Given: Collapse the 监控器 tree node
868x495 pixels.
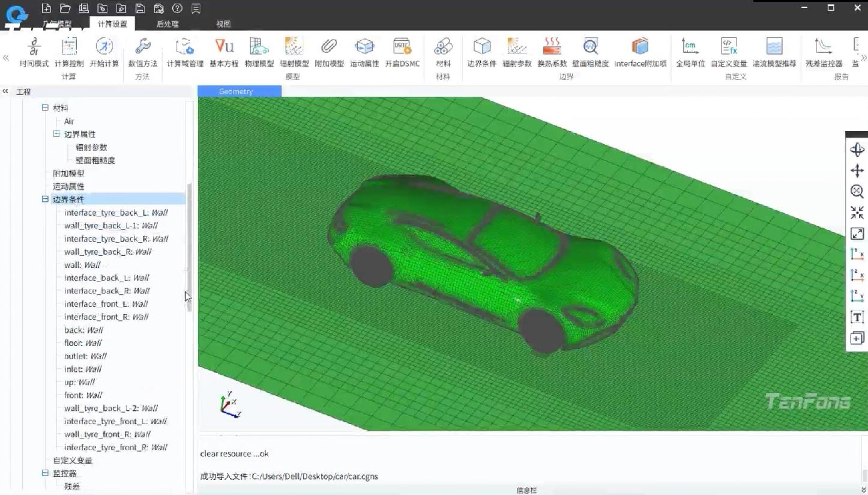Looking at the screenshot, I should (45, 473).
